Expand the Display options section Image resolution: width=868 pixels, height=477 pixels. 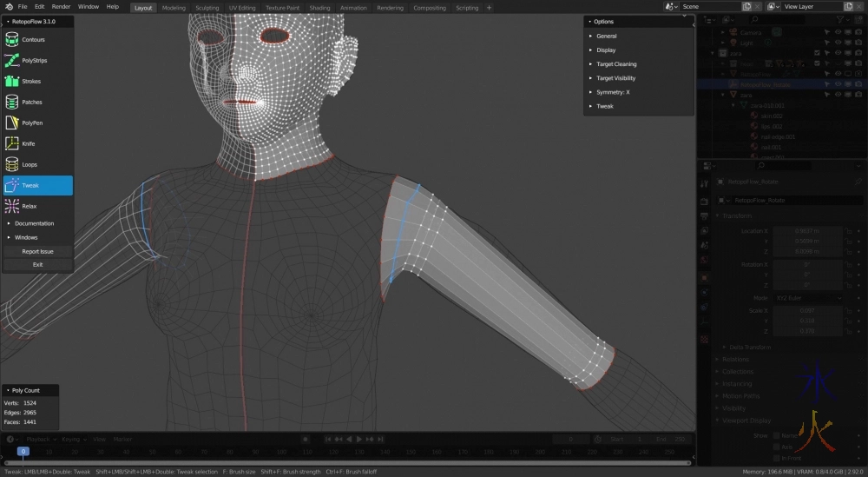[x=605, y=50]
